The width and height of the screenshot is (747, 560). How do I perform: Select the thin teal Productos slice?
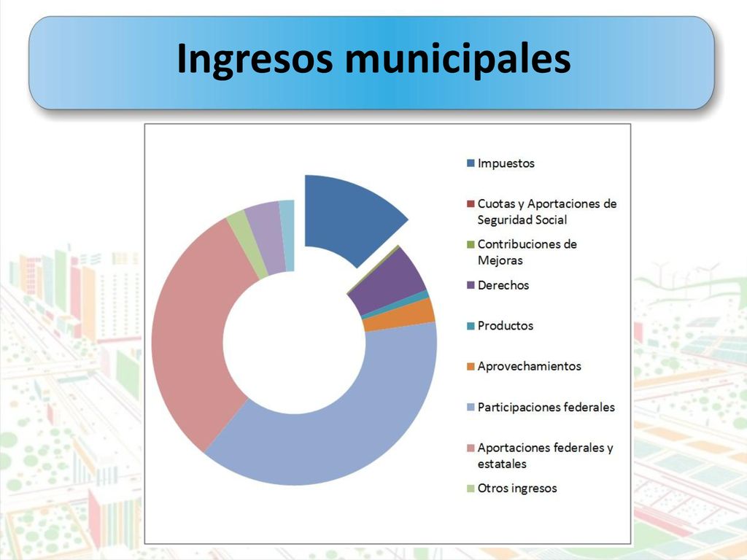(395, 304)
